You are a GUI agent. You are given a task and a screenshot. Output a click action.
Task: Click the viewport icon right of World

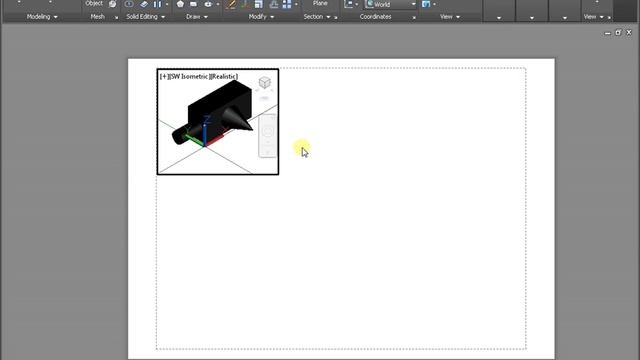(426, 4)
